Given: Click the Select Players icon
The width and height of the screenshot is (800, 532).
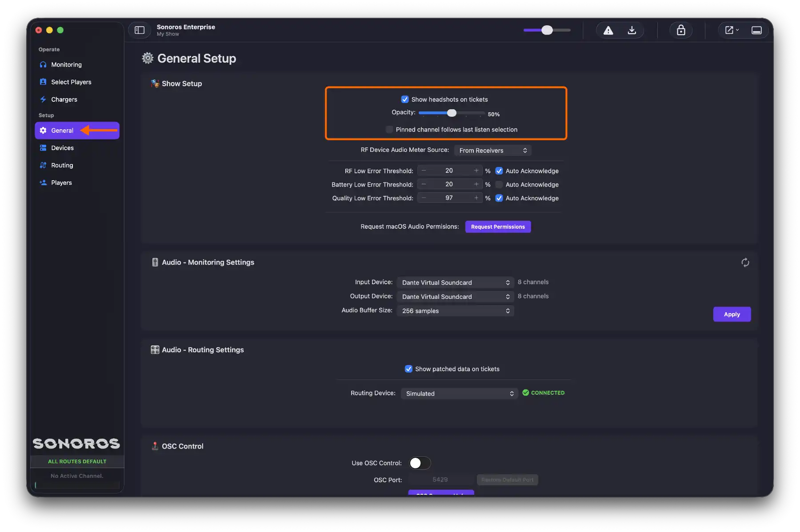Looking at the screenshot, I should 43,82.
